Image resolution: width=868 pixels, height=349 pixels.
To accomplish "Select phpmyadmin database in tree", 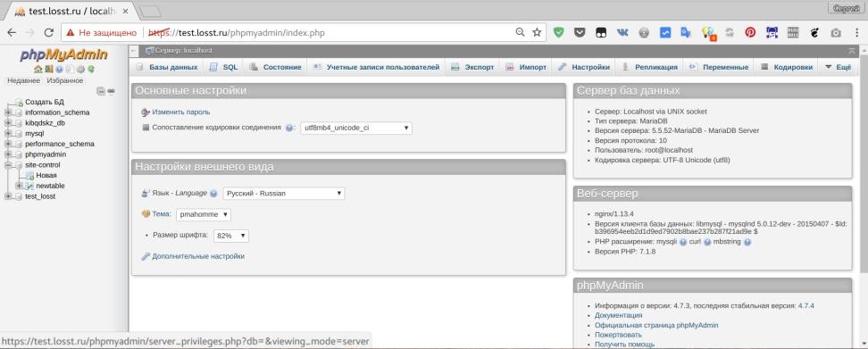I will click(x=46, y=154).
